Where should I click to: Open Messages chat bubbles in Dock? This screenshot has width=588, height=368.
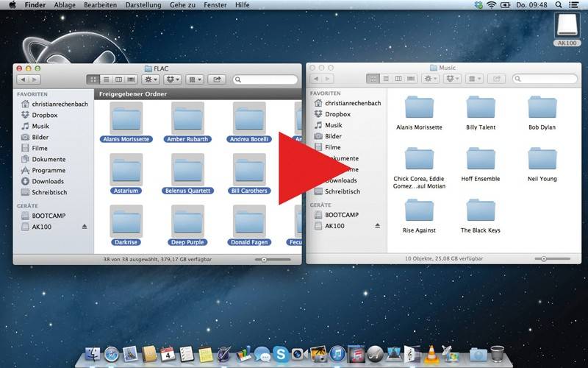pyautogui.click(x=262, y=354)
